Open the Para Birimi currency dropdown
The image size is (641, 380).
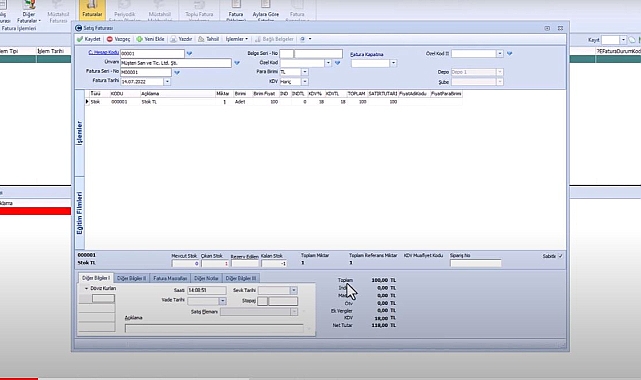305,72
